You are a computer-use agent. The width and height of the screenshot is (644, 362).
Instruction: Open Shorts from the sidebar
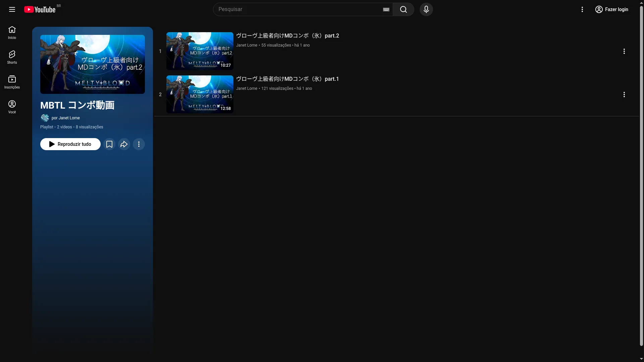(12, 57)
